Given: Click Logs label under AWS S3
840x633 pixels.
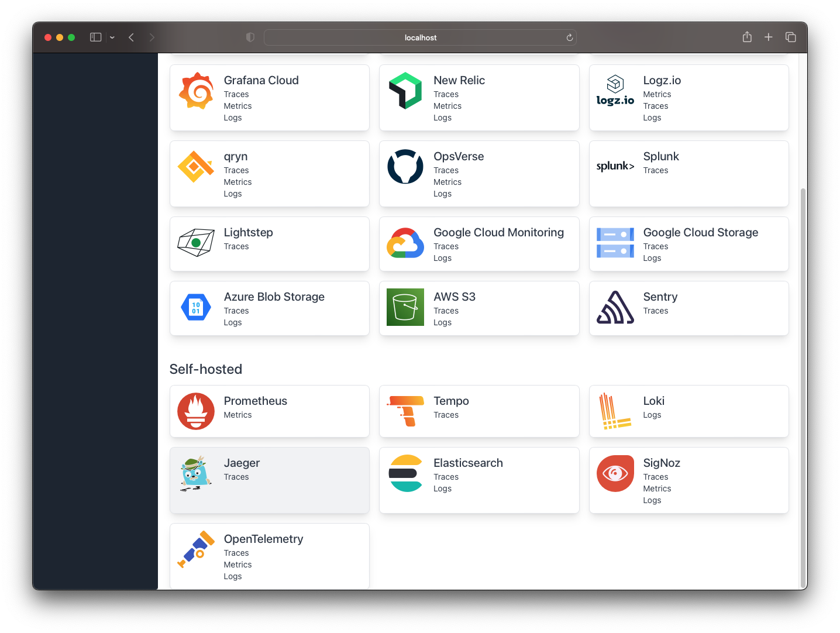Looking at the screenshot, I should (442, 322).
